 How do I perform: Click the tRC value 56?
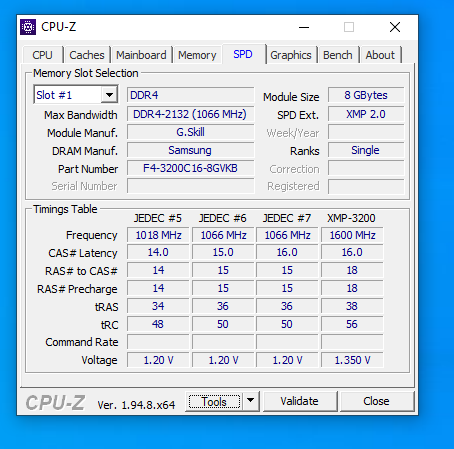click(352, 324)
